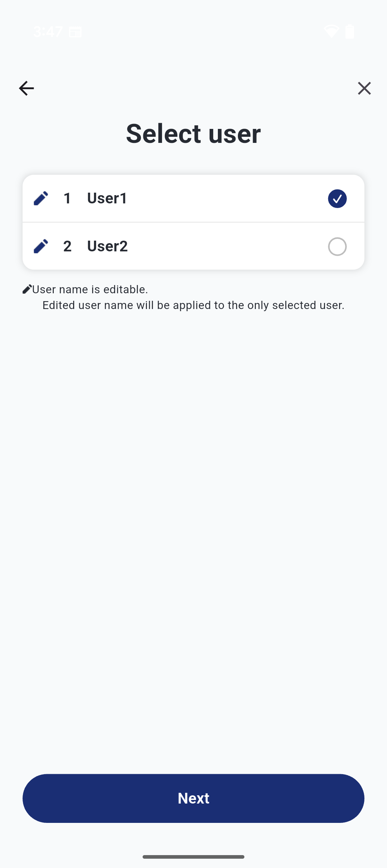Tap the User1 name label

pyautogui.click(x=107, y=198)
